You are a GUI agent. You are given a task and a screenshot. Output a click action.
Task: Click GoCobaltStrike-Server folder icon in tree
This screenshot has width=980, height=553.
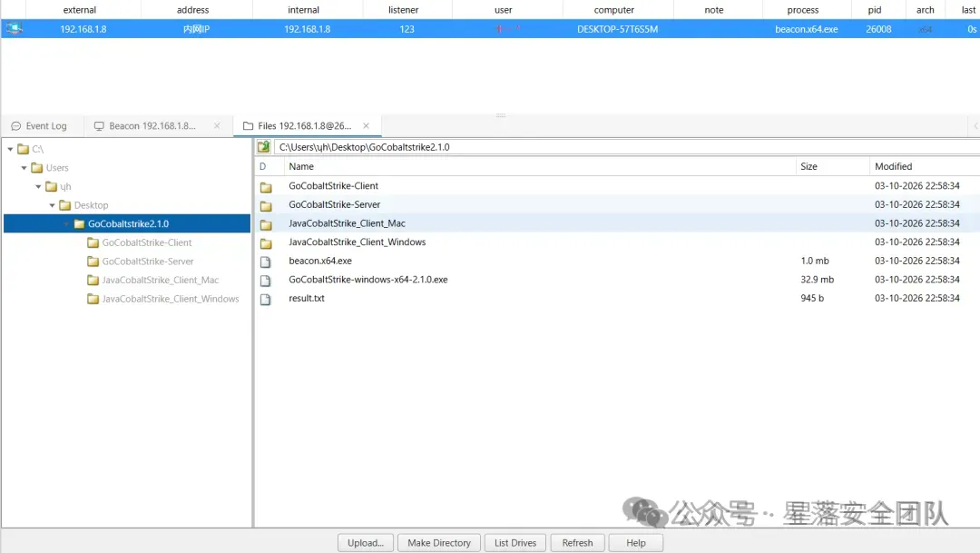click(x=93, y=262)
